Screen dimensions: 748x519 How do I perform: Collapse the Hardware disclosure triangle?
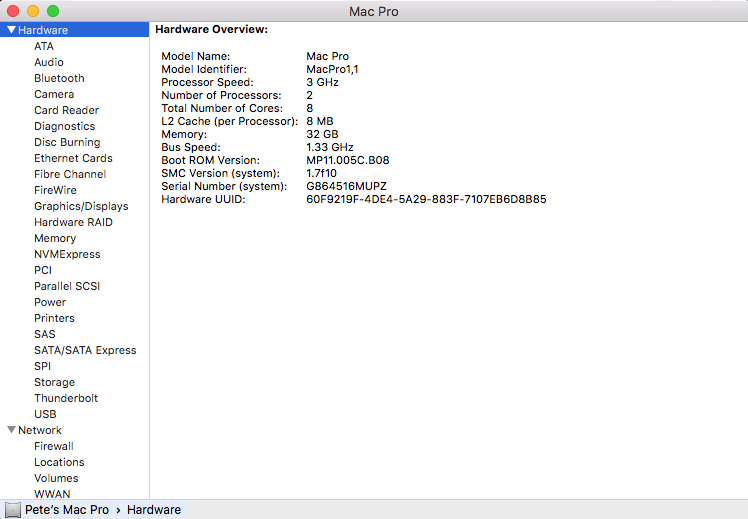pyautogui.click(x=11, y=30)
